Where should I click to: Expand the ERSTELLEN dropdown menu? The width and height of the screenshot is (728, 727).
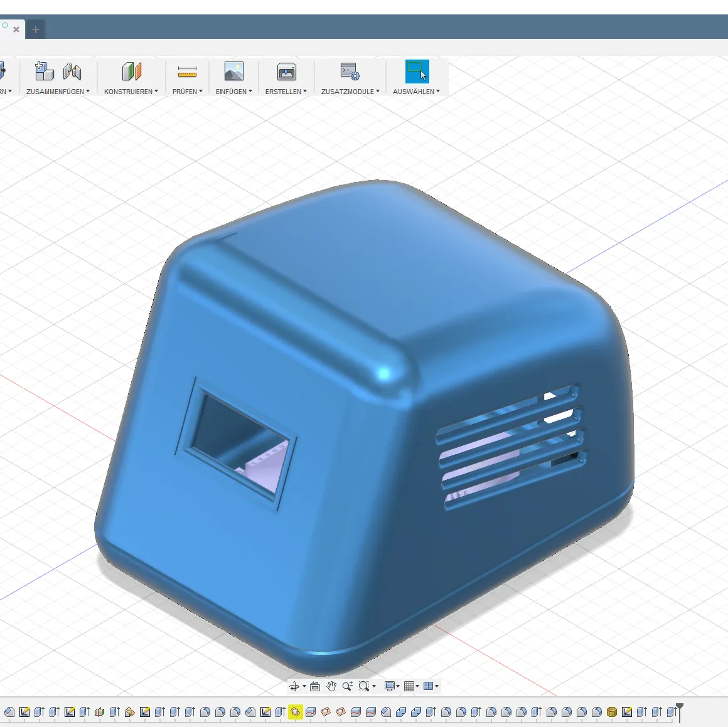coord(286,92)
